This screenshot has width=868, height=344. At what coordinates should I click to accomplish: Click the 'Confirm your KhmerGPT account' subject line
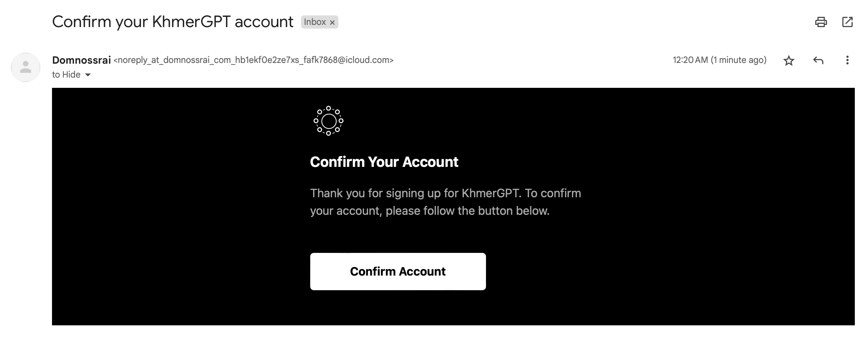[x=173, y=22]
